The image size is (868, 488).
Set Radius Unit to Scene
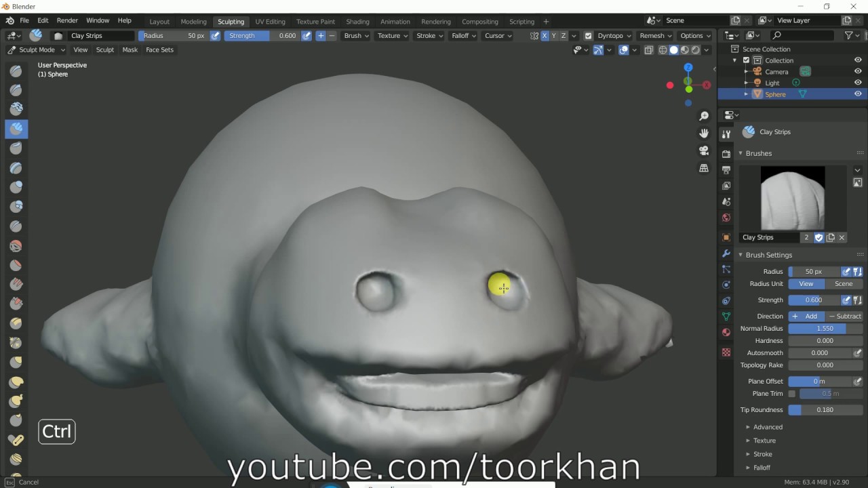click(x=844, y=284)
